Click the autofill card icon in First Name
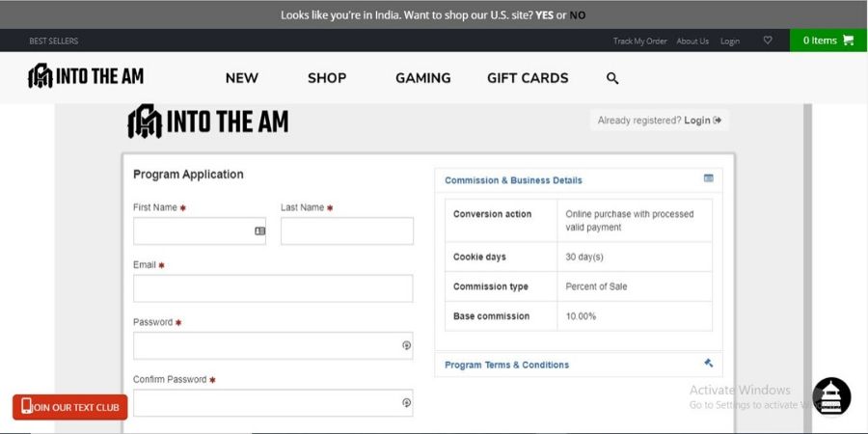 click(x=259, y=231)
